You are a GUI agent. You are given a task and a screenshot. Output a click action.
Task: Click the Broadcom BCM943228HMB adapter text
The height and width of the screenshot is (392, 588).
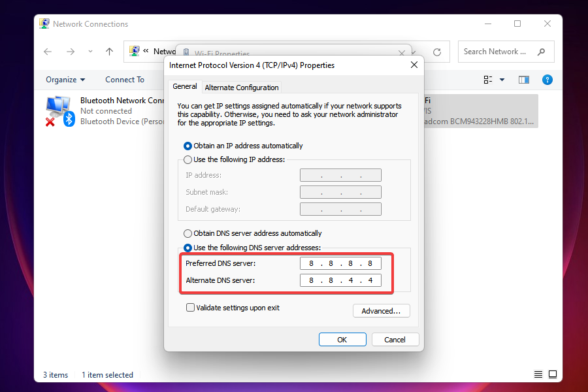coord(479,122)
